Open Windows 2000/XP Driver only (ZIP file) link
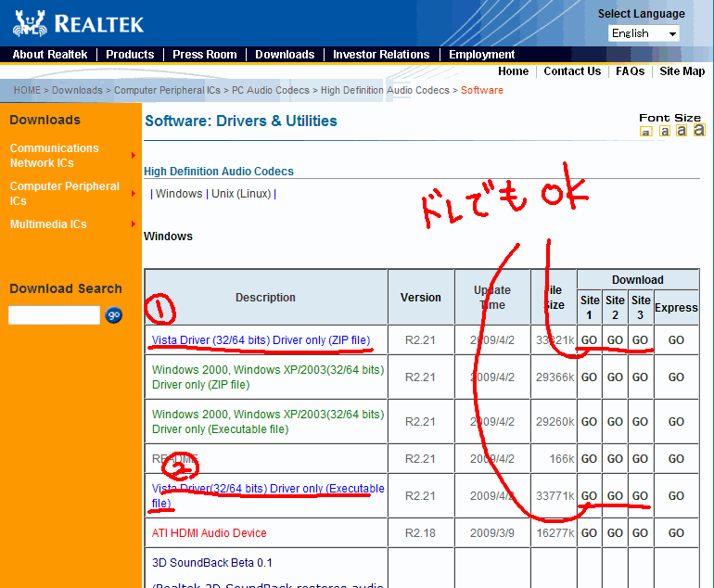 click(x=268, y=377)
